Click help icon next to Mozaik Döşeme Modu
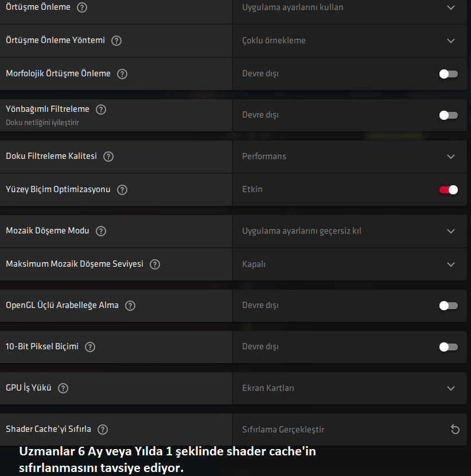471x476 pixels. [101, 231]
